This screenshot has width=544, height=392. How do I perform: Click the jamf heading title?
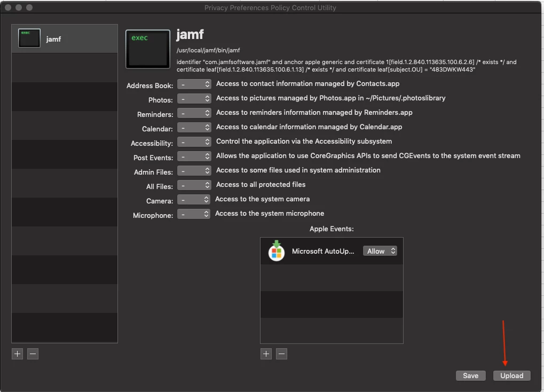coord(190,34)
